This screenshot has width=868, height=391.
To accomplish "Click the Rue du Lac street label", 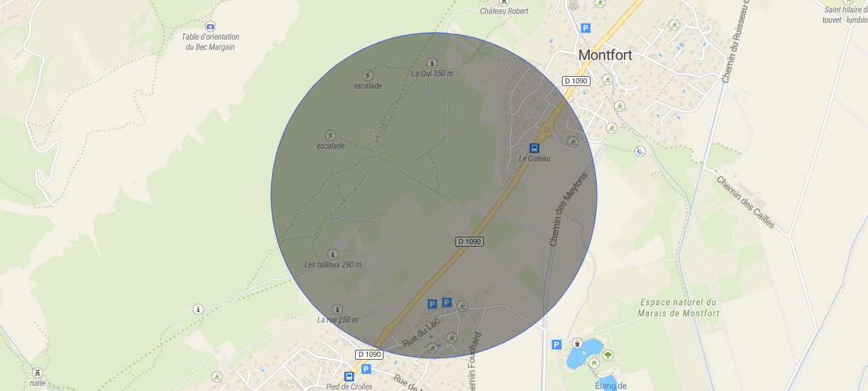I will pos(422,333).
